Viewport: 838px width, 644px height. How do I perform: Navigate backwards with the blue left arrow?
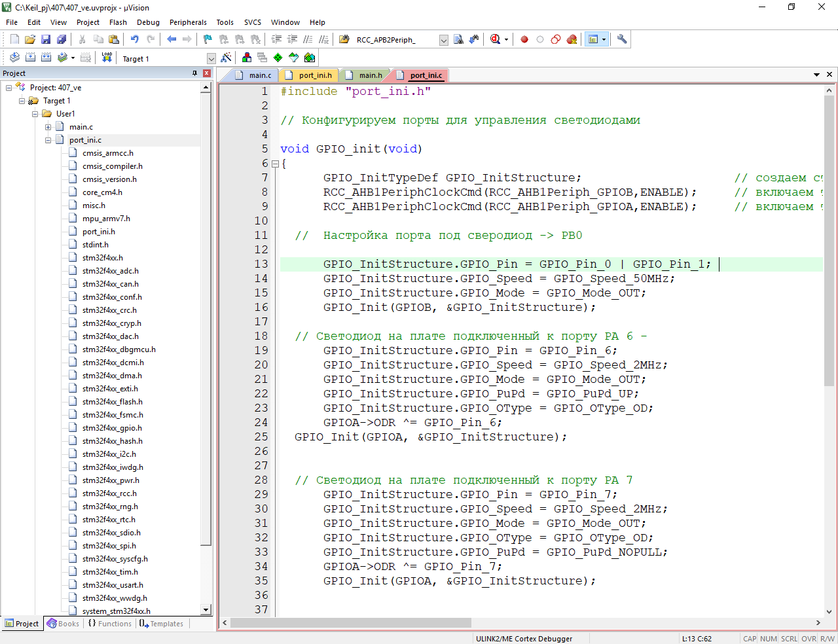tap(172, 39)
